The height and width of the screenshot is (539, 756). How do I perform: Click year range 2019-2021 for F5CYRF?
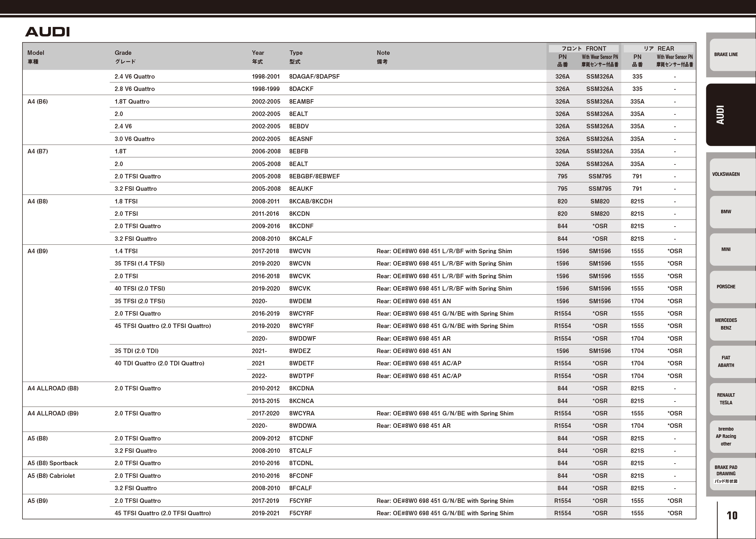point(266,513)
